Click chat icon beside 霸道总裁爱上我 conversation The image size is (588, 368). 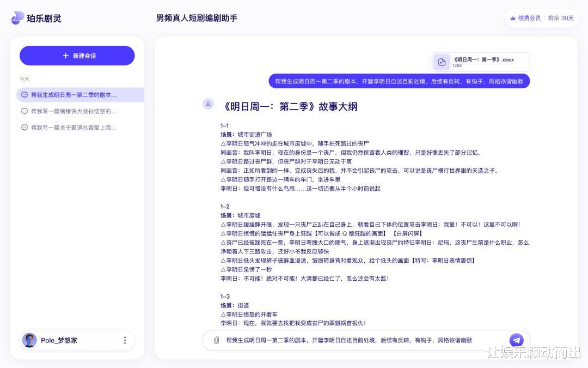pyautogui.click(x=24, y=128)
